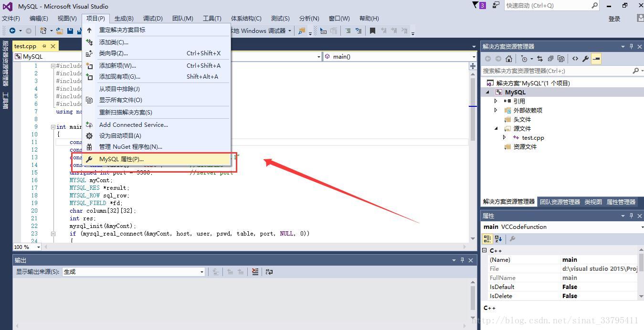This screenshot has width=644, height=330.
Task: Switch to 属性管理器 tab
Action: (621, 202)
